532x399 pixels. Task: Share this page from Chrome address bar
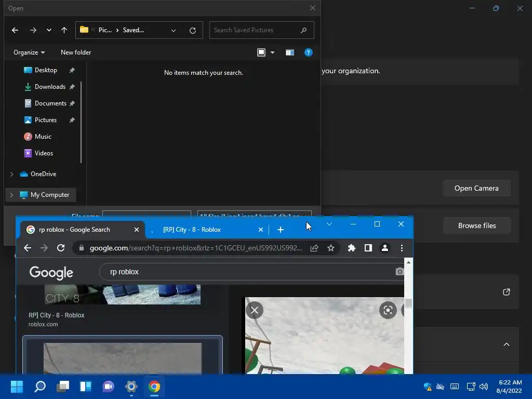pyautogui.click(x=314, y=248)
